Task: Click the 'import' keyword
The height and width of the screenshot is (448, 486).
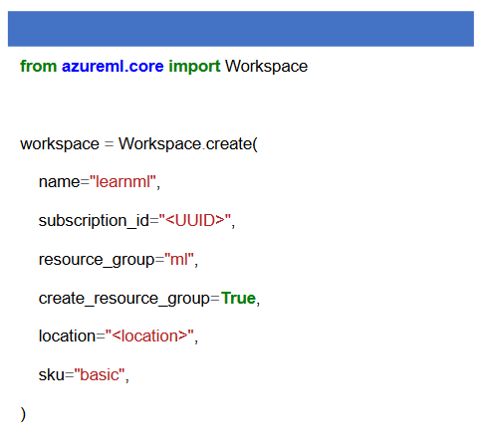Action: point(194,67)
